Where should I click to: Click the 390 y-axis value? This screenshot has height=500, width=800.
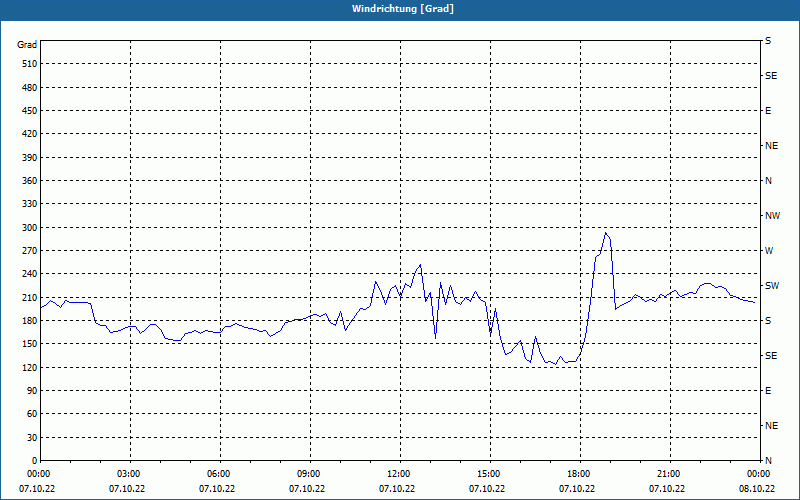[x=30, y=158]
